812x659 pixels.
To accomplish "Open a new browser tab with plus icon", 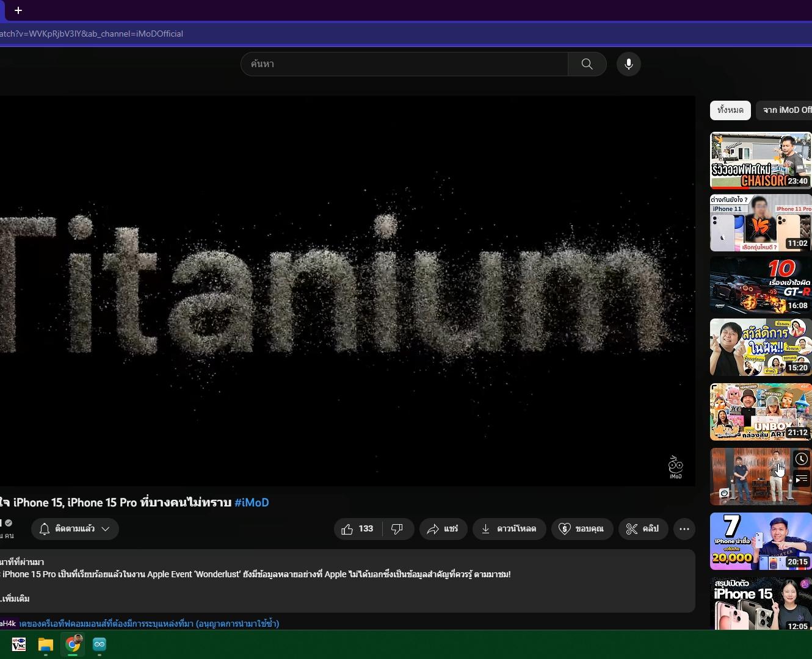I will (18, 10).
